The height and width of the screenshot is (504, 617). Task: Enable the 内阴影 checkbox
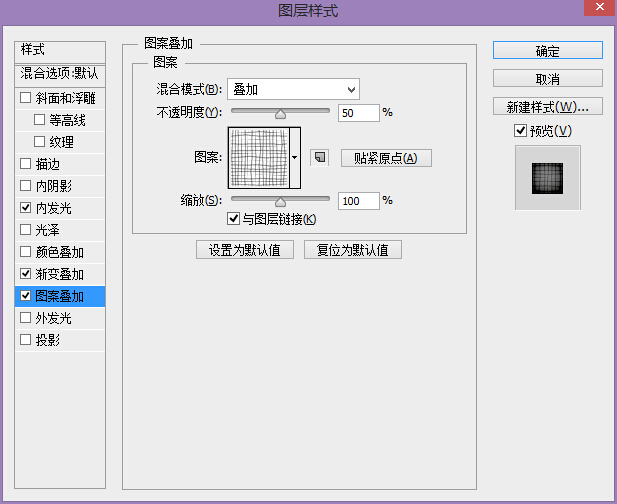click(x=26, y=186)
